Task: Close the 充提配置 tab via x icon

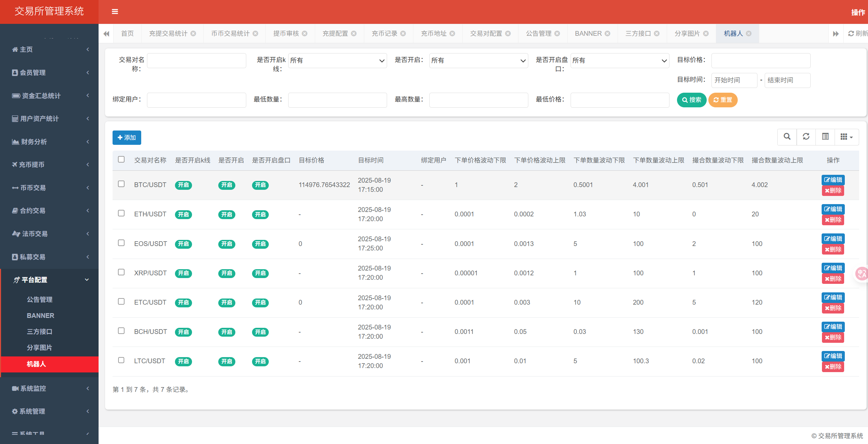Action: [x=354, y=33]
